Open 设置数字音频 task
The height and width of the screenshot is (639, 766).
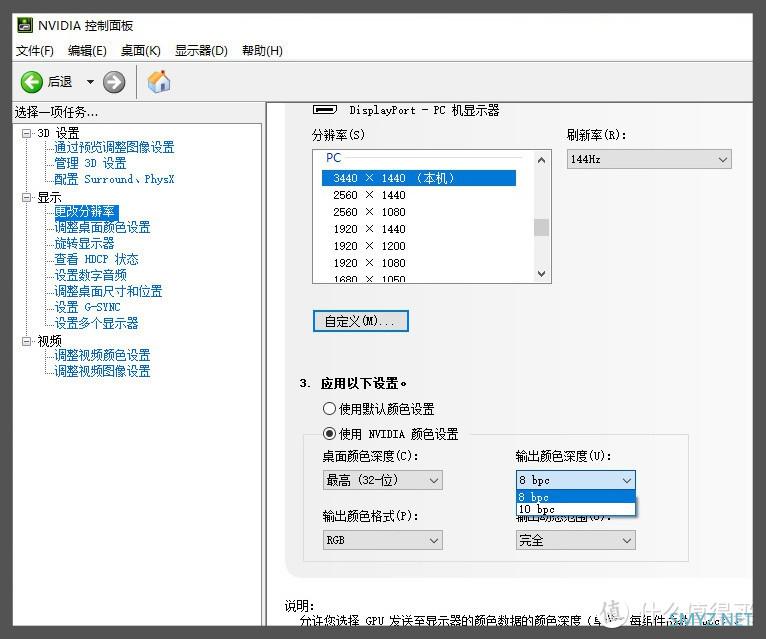click(90, 275)
